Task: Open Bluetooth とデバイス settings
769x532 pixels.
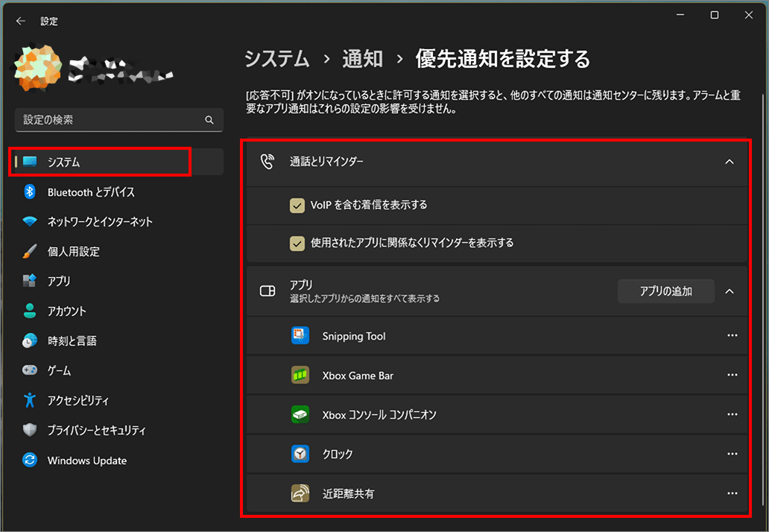Action: coord(118,191)
